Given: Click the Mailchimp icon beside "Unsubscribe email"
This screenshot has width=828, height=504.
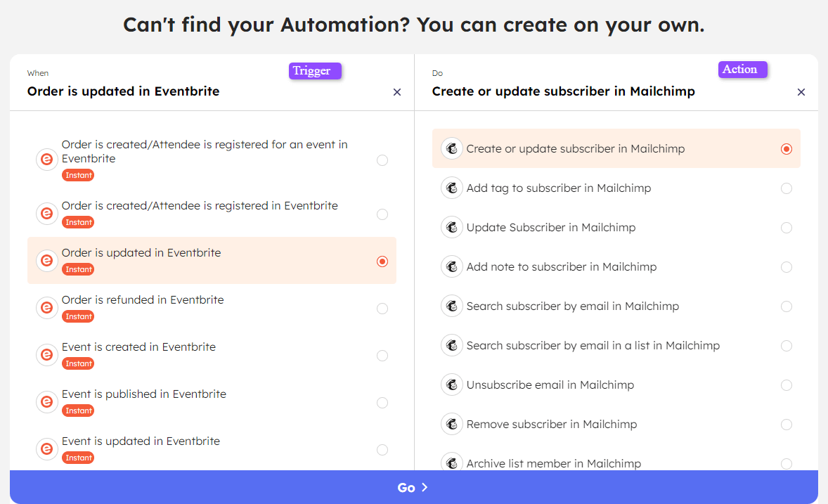Looking at the screenshot, I should (x=452, y=385).
